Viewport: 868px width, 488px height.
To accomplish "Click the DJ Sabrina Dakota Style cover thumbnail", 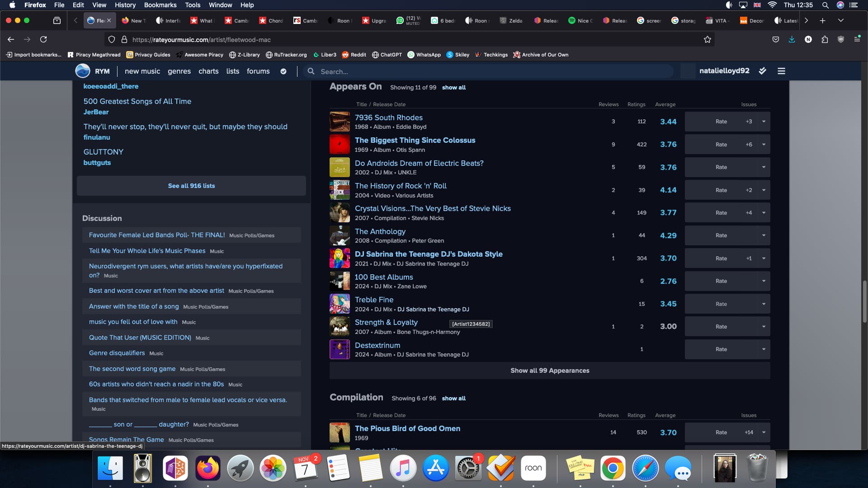I will pyautogui.click(x=340, y=258).
